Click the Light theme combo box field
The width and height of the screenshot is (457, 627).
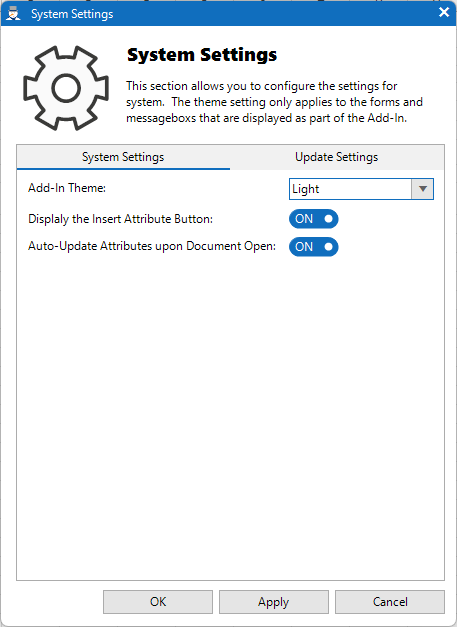361,189
